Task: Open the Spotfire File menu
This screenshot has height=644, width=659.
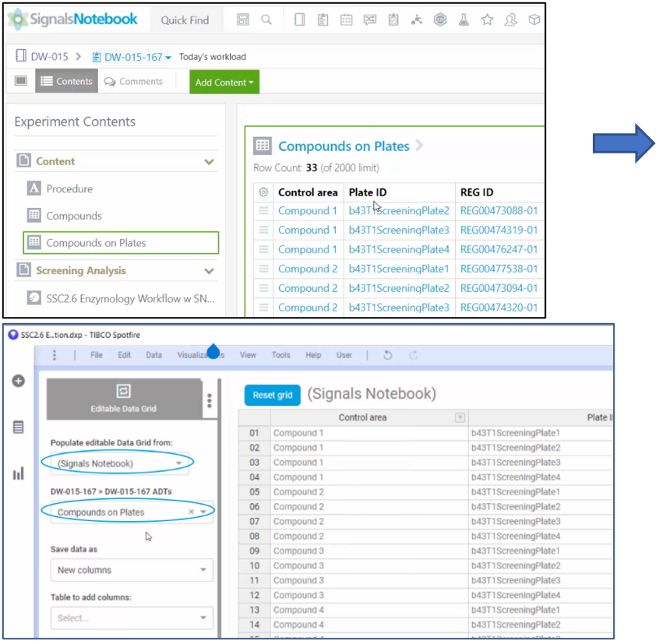Action: click(97, 355)
